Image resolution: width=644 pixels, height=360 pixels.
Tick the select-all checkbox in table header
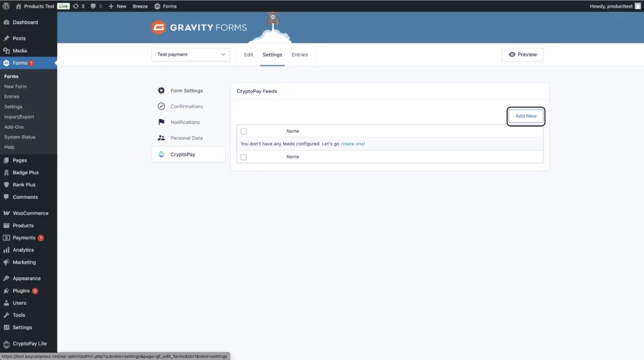coord(243,132)
